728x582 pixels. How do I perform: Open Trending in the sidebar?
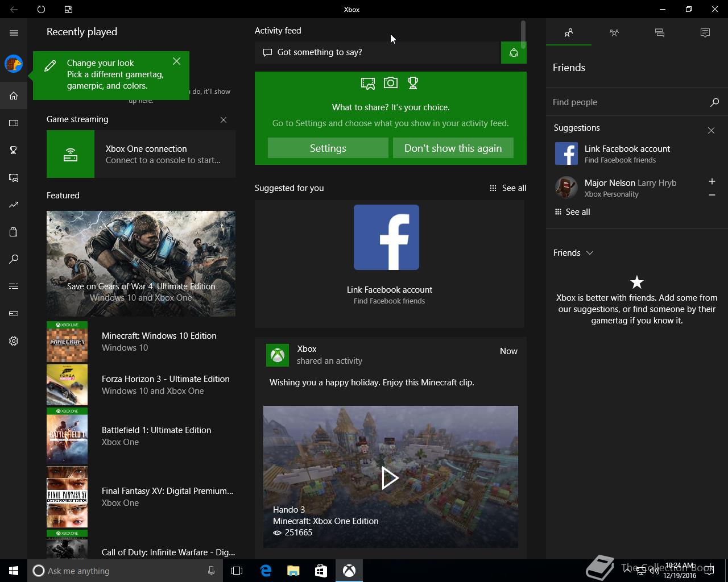(14, 205)
